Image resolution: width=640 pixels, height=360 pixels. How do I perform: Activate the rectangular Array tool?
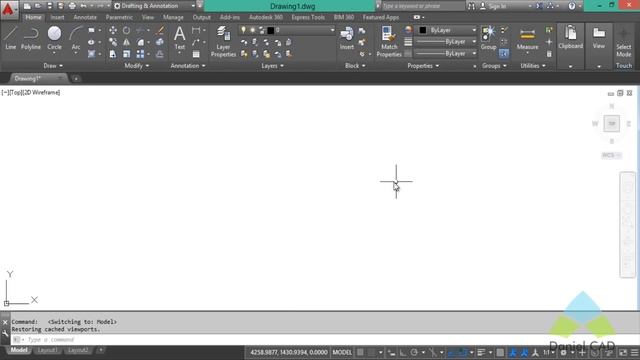(x=140, y=54)
